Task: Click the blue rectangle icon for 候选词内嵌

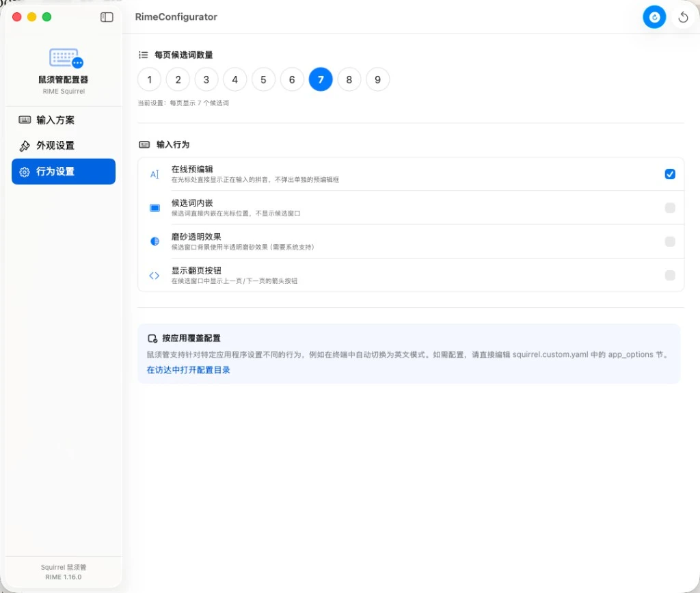Action: pyautogui.click(x=154, y=208)
